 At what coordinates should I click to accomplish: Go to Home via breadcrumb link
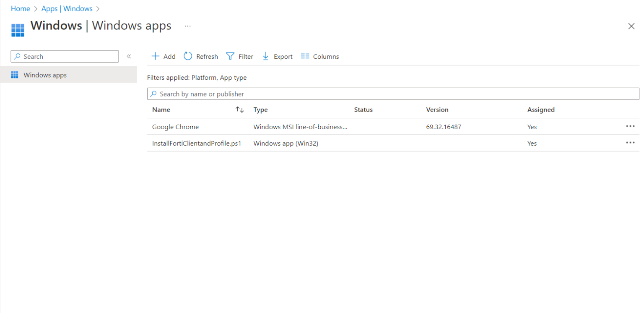point(20,8)
